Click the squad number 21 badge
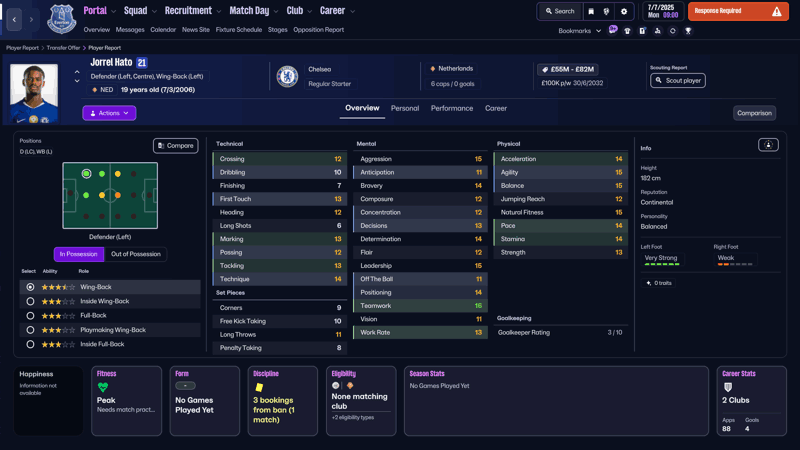Viewport: 800px width, 450px height. (x=142, y=63)
